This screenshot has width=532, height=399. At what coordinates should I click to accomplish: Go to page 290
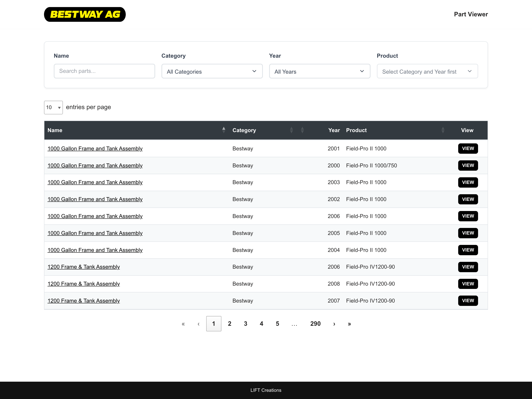315,324
